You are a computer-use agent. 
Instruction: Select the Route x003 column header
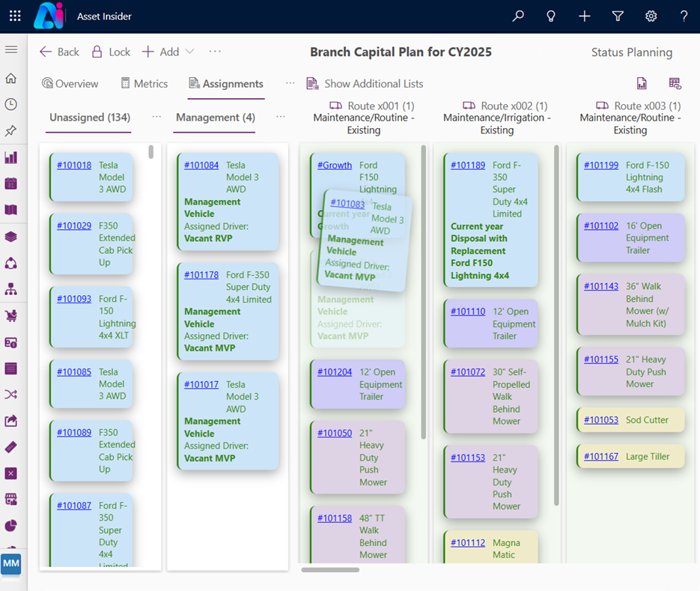click(x=630, y=118)
